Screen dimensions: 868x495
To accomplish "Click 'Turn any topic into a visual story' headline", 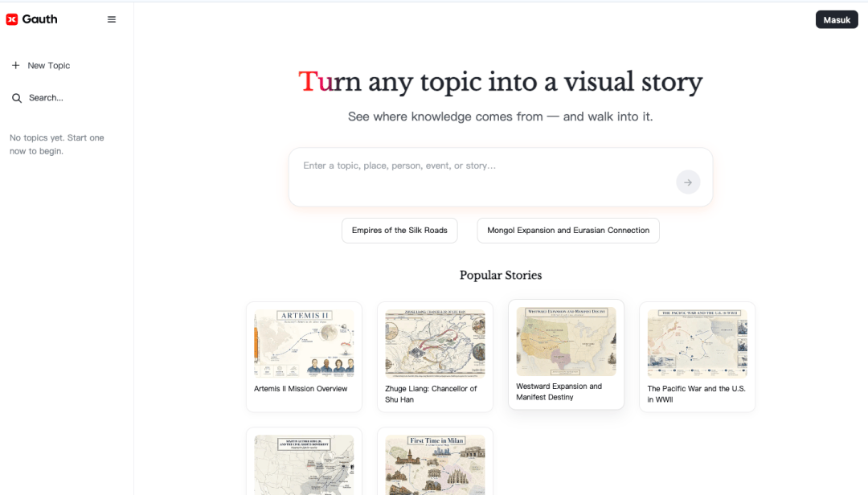I will click(501, 82).
